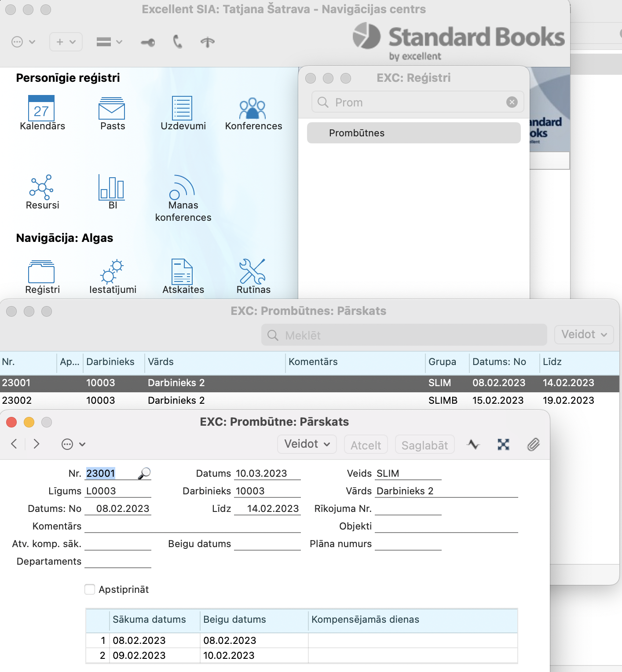622x672 pixels.
Task: Click the Komentārs input field
Action: tap(192, 526)
